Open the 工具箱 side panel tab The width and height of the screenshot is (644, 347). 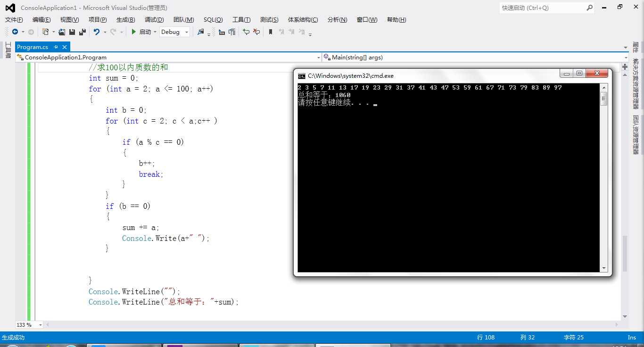(x=8, y=50)
